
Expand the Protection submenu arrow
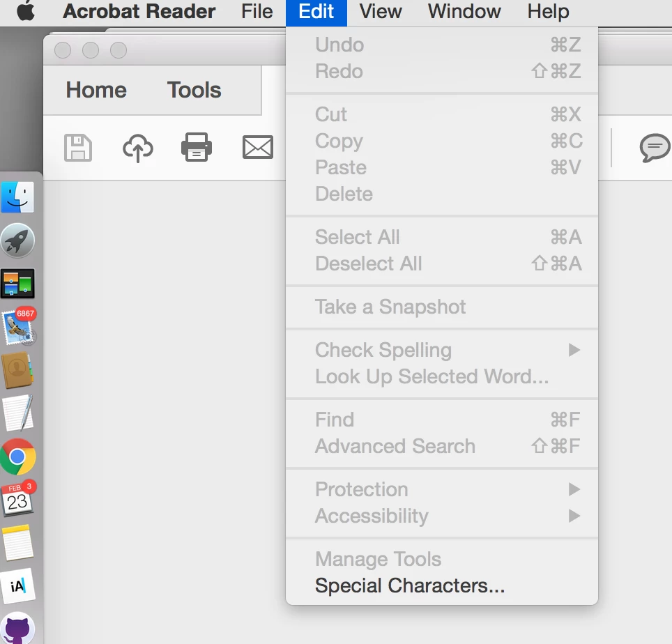[574, 489]
